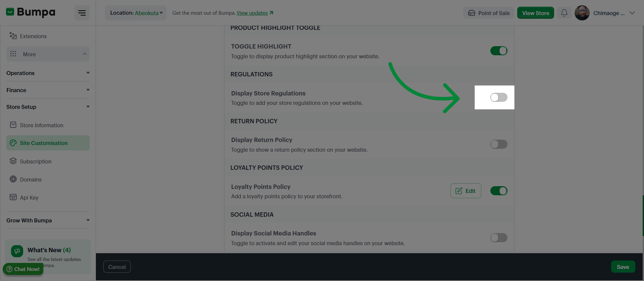Click the Domains globe icon
Screen dimensions: 644x281
[13, 179]
